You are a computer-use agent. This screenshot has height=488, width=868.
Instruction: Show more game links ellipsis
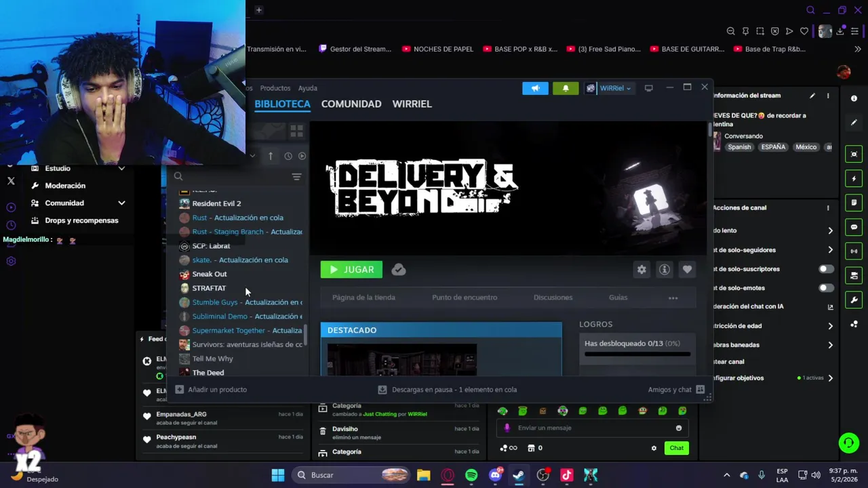pos(673,298)
